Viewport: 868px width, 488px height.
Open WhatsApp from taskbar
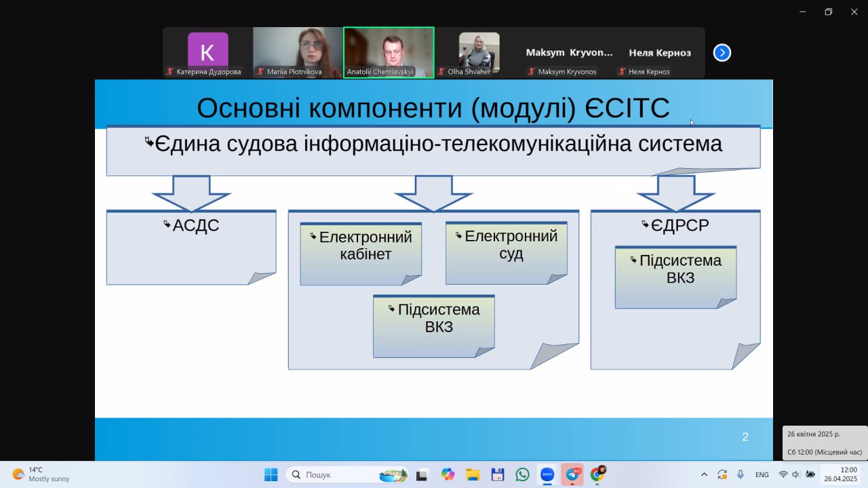coord(522,474)
